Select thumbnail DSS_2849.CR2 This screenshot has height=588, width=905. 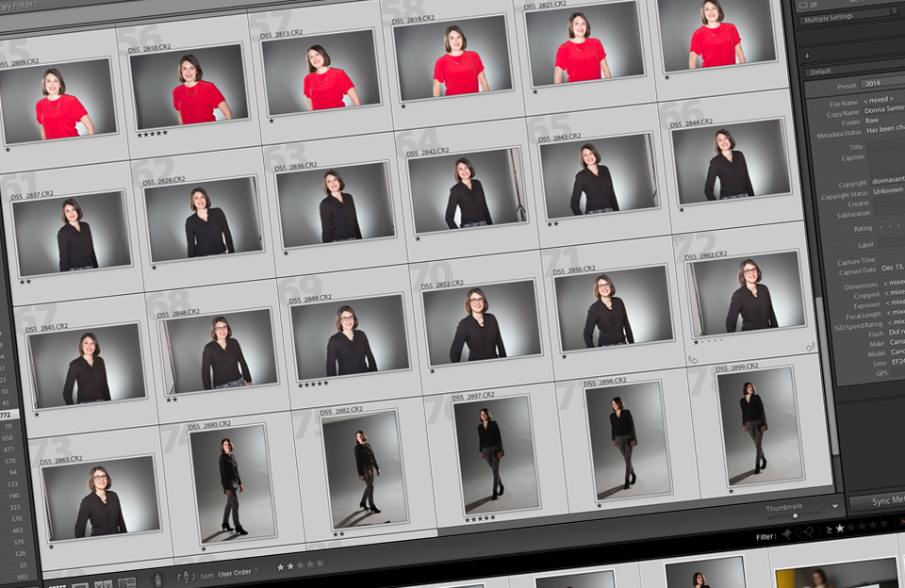[349, 337]
